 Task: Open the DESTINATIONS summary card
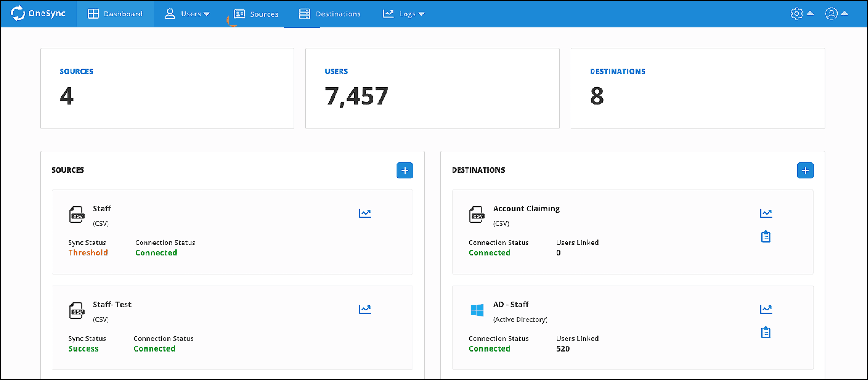tap(698, 89)
